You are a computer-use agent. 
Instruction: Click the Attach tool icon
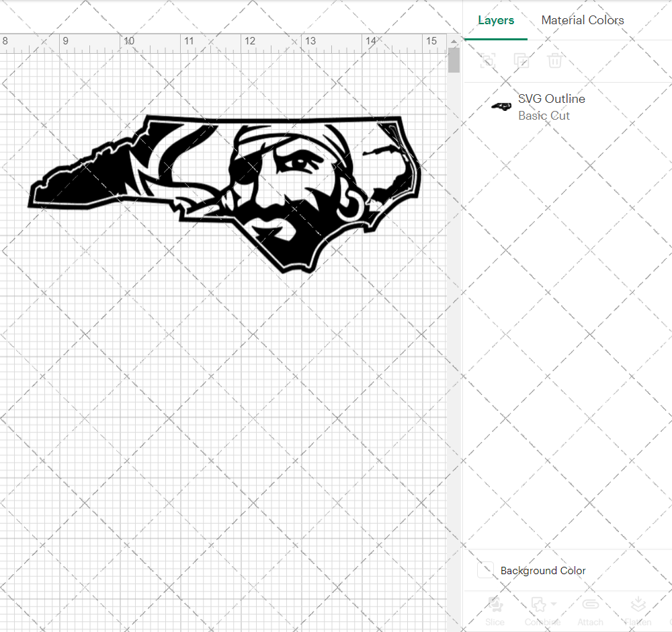point(590,604)
